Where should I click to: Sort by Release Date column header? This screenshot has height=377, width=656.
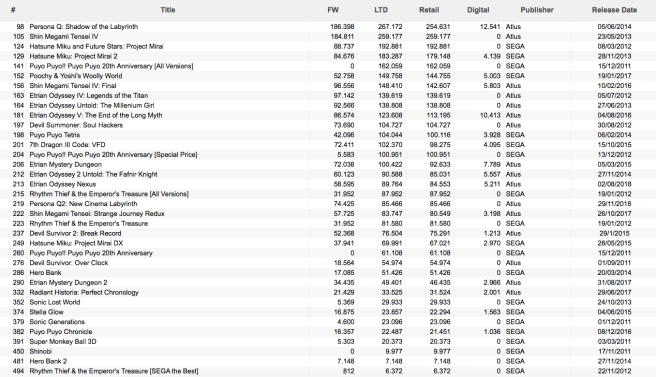pos(614,10)
